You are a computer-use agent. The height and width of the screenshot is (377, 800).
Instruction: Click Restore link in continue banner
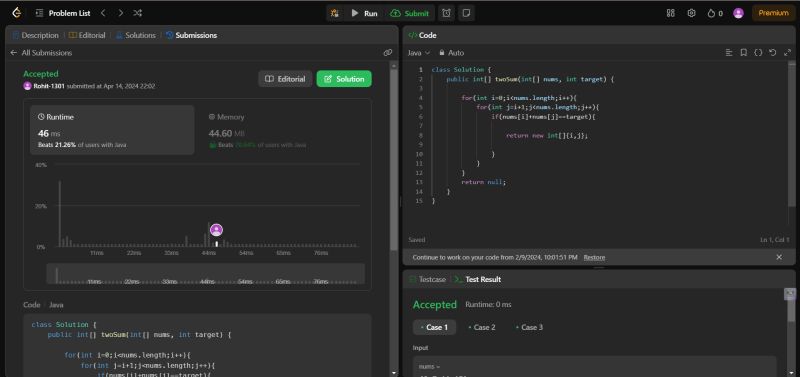pos(594,258)
